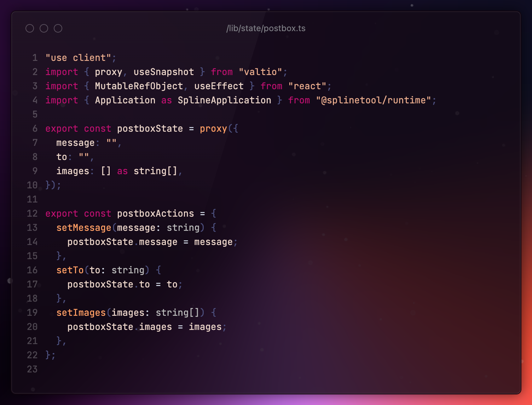Click the middle minimize circle in title bar
The height and width of the screenshot is (405, 532).
tap(44, 28)
